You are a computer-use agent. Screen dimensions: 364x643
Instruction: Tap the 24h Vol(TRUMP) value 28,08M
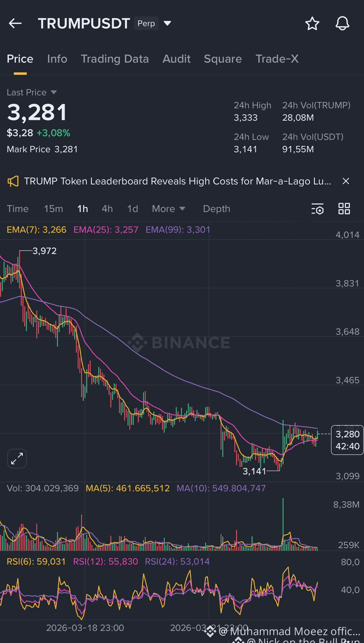pyautogui.click(x=298, y=118)
